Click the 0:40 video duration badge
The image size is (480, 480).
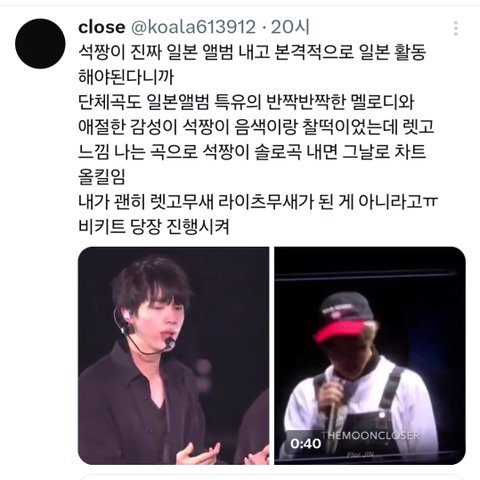click(305, 443)
